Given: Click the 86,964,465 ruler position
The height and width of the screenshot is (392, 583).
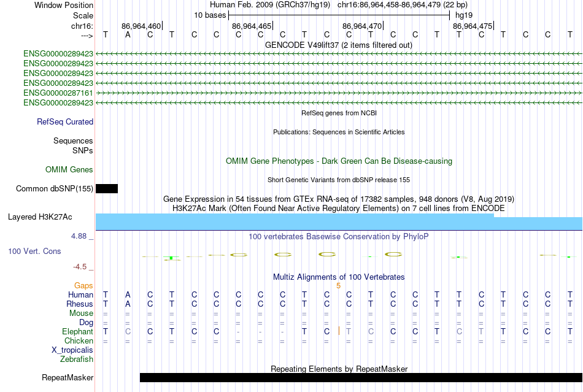Looking at the screenshot, I should click(x=252, y=26).
